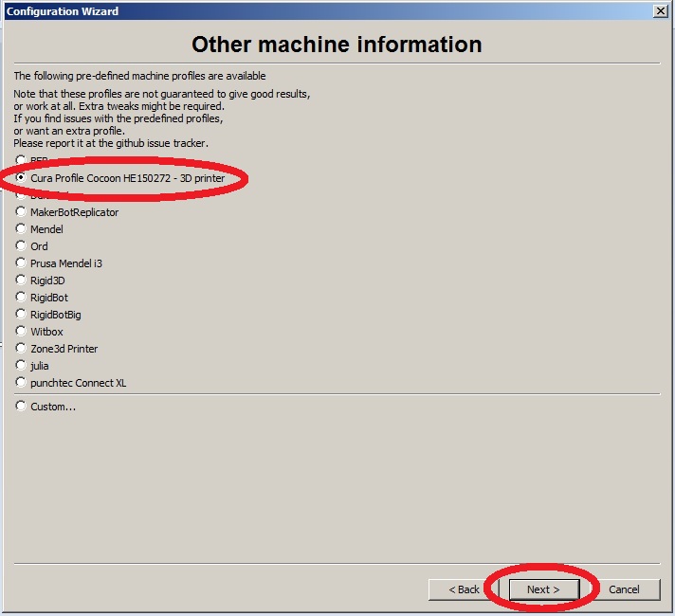Screen dimensions: 675x616
Task: Click the Next > button
Action: (544, 589)
